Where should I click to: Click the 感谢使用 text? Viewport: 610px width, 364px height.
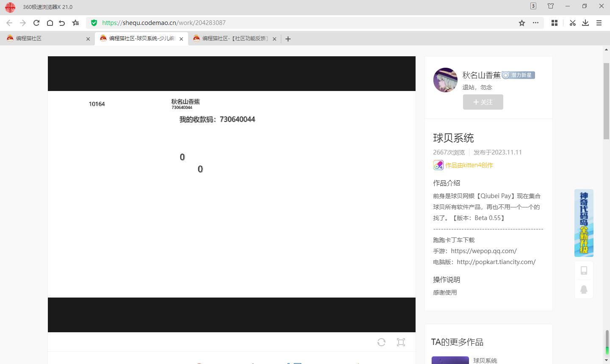click(x=445, y=292)
